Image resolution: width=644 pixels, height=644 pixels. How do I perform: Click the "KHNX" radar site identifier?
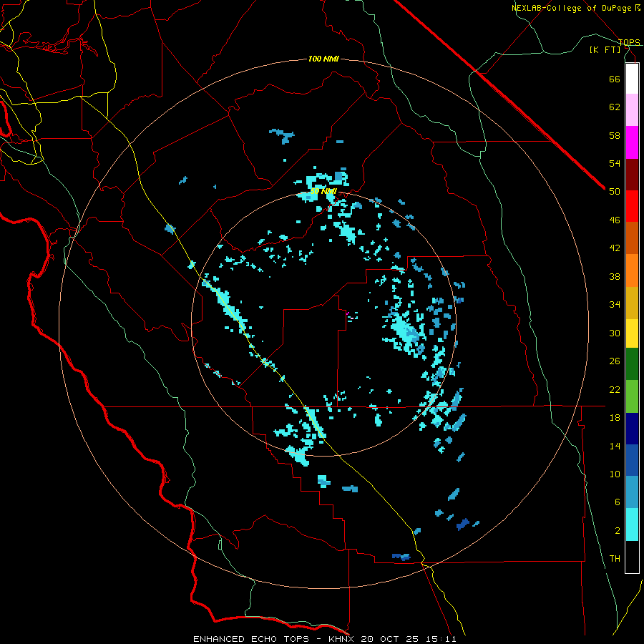[x=343, y=639]
